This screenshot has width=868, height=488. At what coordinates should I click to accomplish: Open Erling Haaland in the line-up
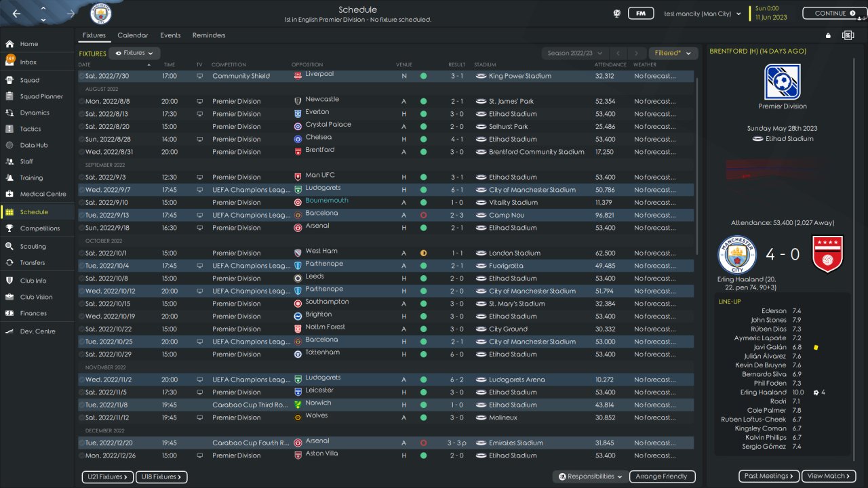pyautogui.click(x=764, y=392)
